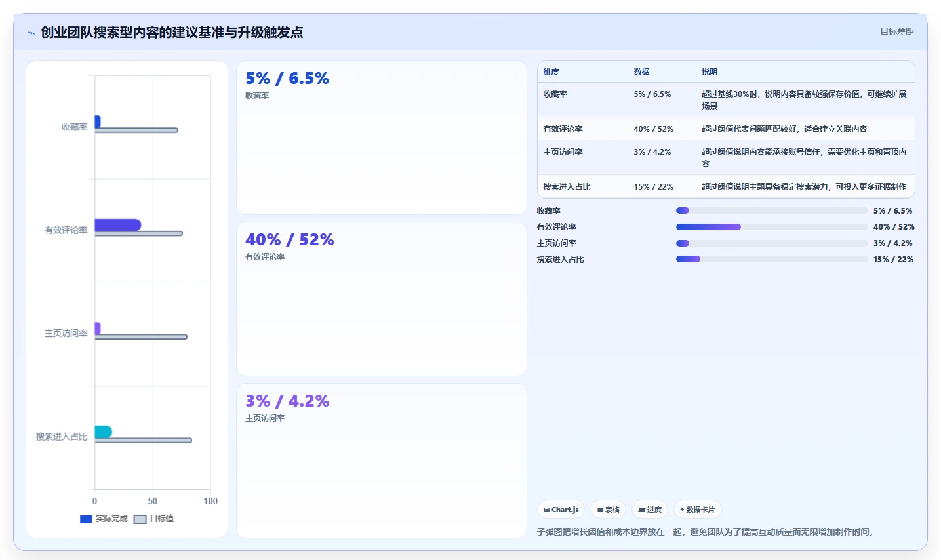Click the 超过阈值说明内容能承接账号信任 description

804,158
